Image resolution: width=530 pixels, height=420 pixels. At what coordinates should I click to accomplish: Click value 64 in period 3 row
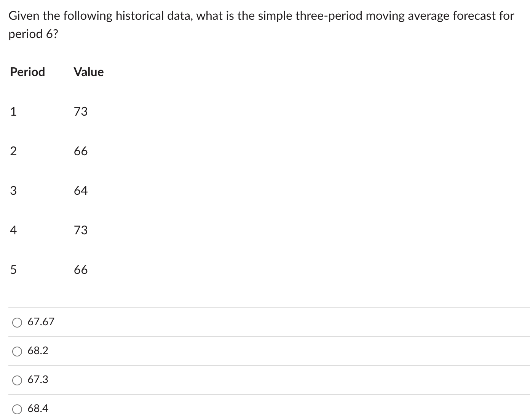[81, 191]
